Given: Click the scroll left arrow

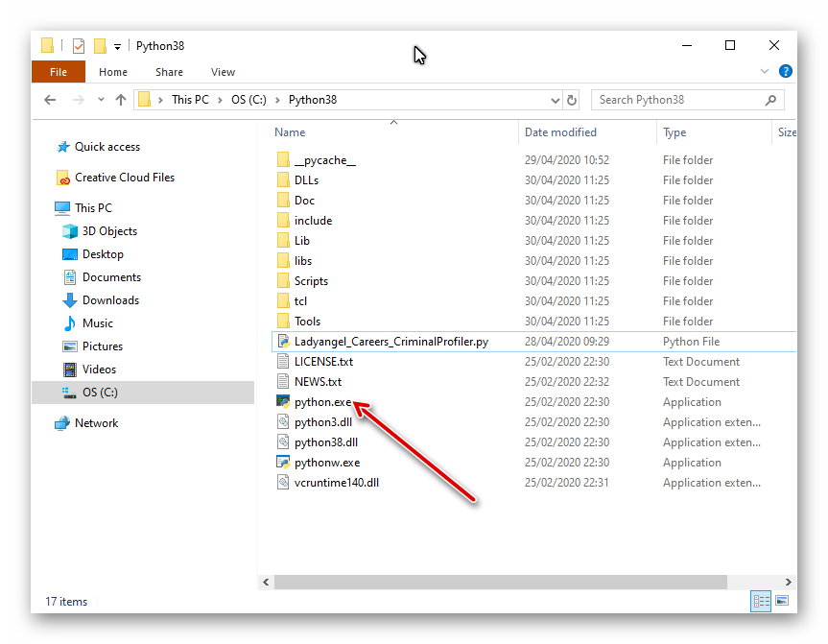Looking at the screenshot, I should click(x=266, y=583).
